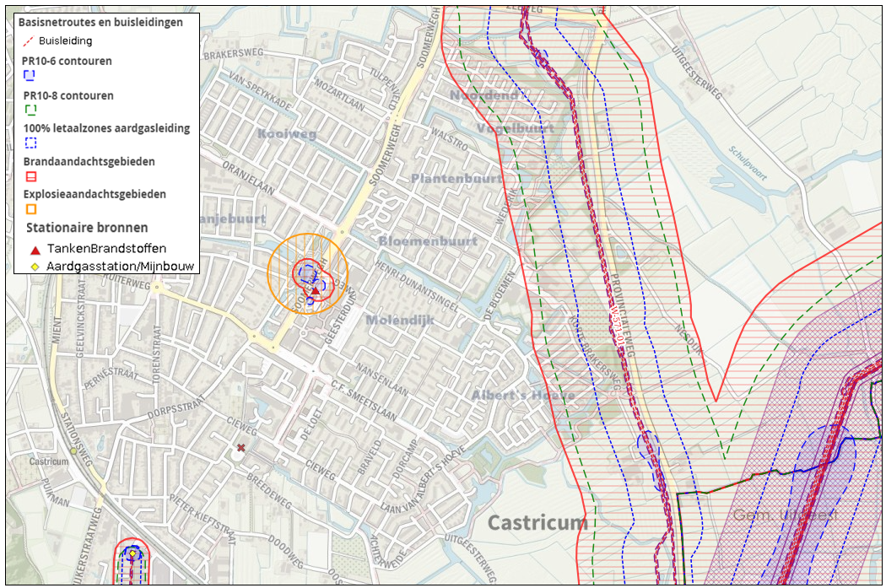Click the red X marker near Cieweg
The width and height of the screenshot is (886, 588).
tap(241, 448)
